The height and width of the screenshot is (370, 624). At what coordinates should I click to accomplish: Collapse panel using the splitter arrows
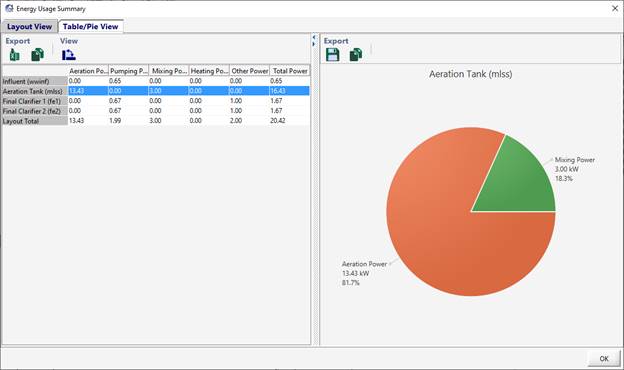pos(314,40)
